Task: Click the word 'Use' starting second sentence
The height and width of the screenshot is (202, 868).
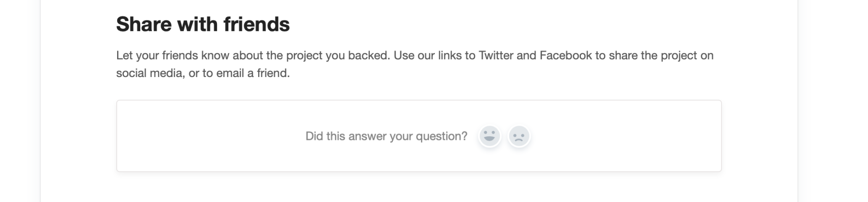Action: (x=402, y=55)
